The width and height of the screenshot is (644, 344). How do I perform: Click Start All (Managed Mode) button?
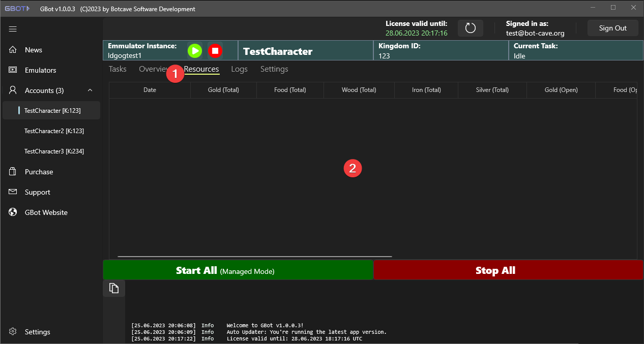[x=238, y=270]
